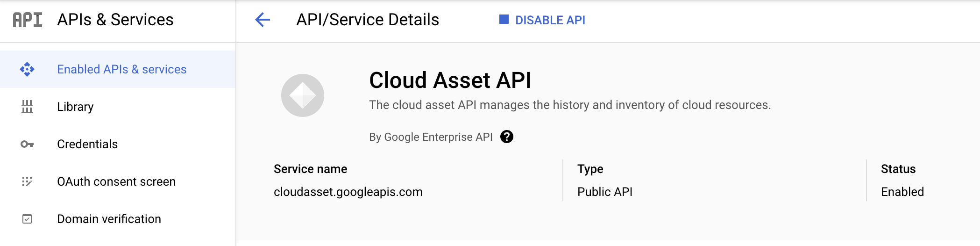The height and width of the screenshot is (246, 980).
Task: Click the Cloud Asset API logo
Action: pyautogui.click(x=303, y=95)
